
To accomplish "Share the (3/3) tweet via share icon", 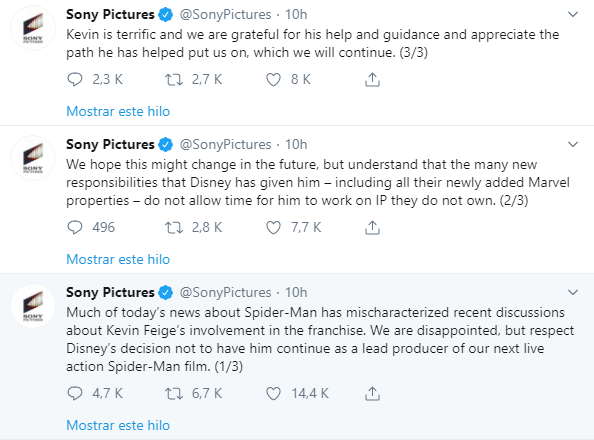I will [x=372, y=80].
